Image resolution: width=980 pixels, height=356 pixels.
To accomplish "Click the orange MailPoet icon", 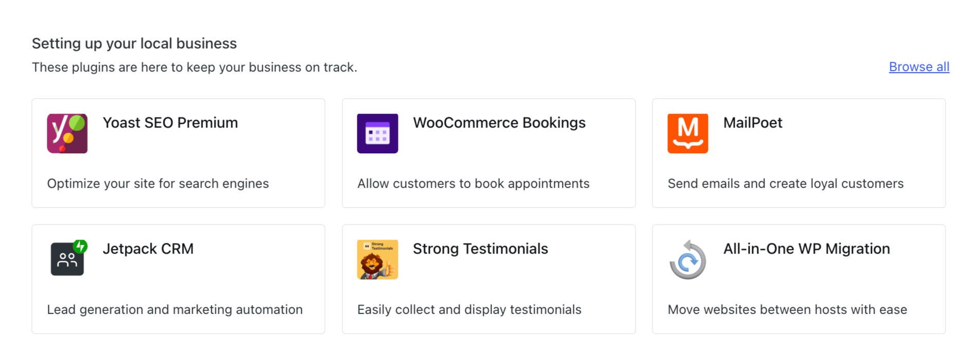I will coord(687,133).
